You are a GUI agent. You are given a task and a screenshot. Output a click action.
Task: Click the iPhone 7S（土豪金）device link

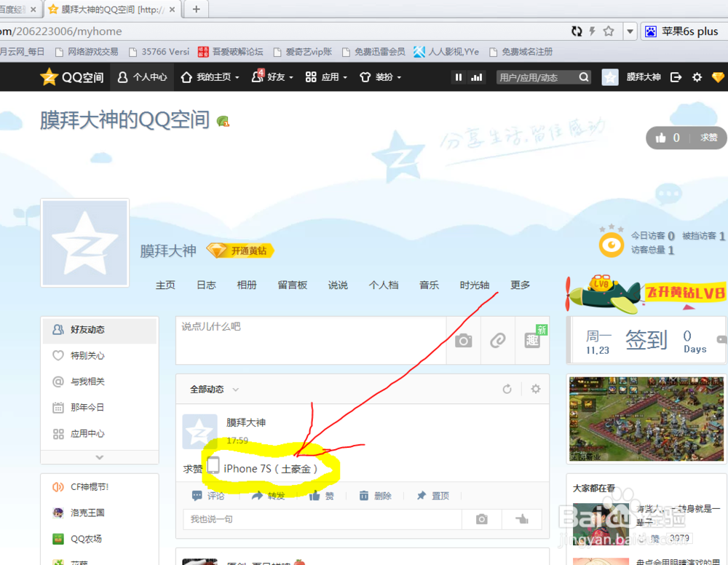pos(270,469)
